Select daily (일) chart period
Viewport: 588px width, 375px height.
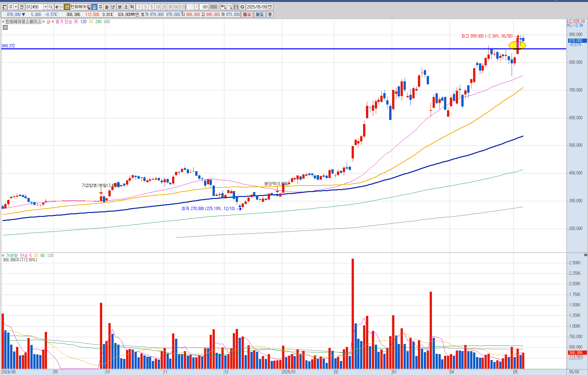(94, 7)
